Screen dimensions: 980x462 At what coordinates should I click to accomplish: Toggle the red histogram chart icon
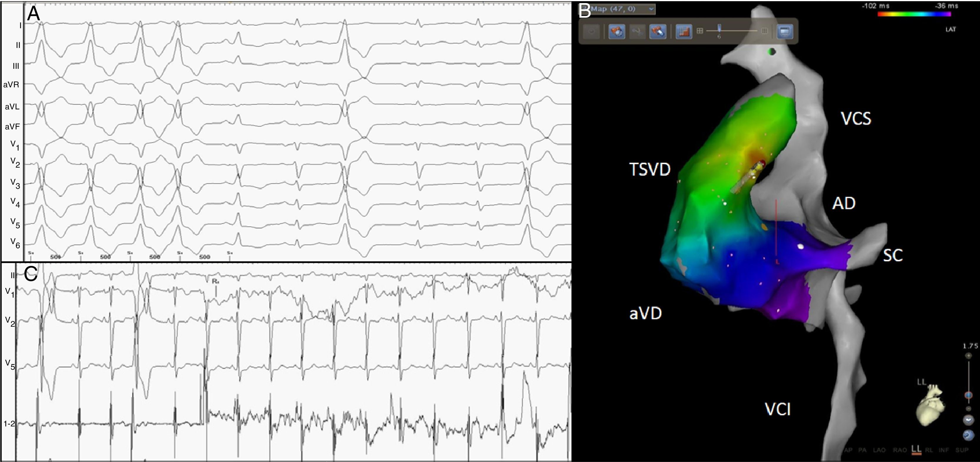[x=684, y=31]
